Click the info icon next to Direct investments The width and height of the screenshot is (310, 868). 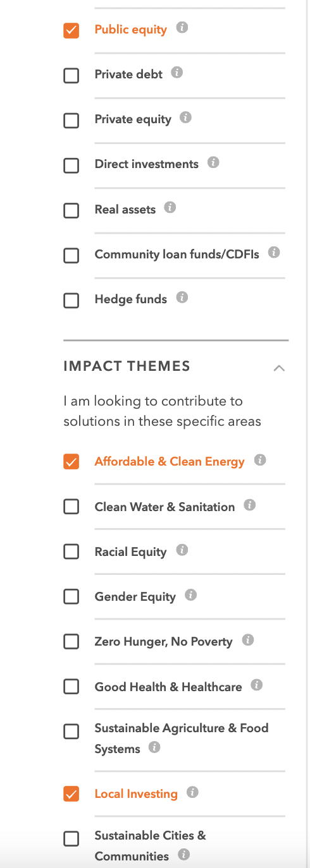pos(213,162)
